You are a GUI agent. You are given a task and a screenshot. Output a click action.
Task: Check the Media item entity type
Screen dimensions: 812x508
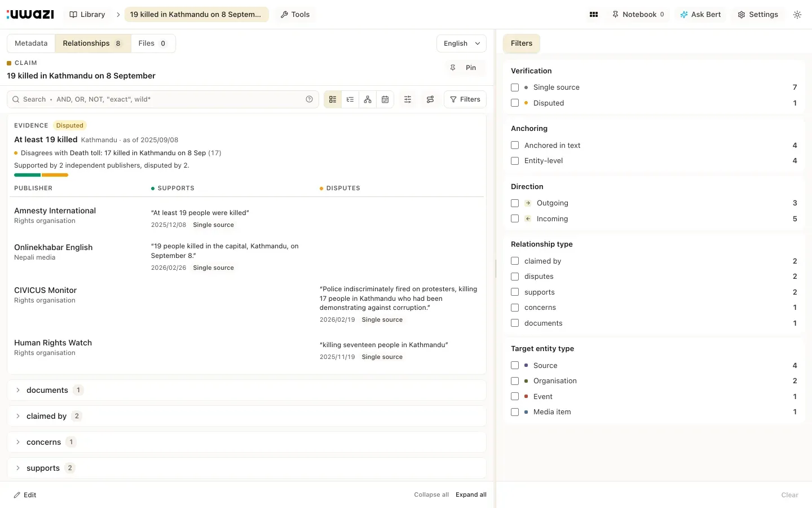515,412
